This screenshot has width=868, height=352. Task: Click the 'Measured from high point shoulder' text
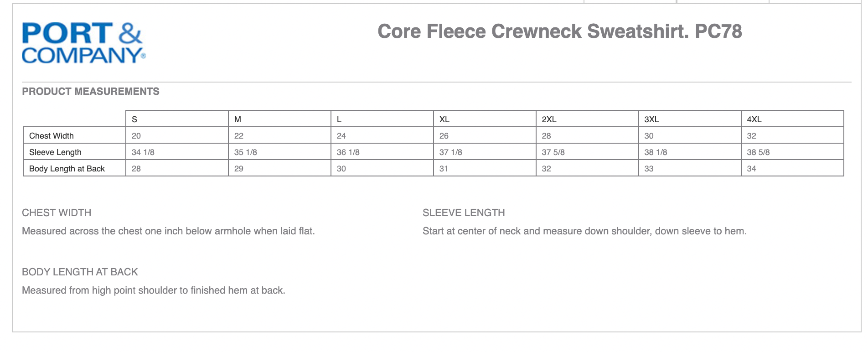coord(153,290)
